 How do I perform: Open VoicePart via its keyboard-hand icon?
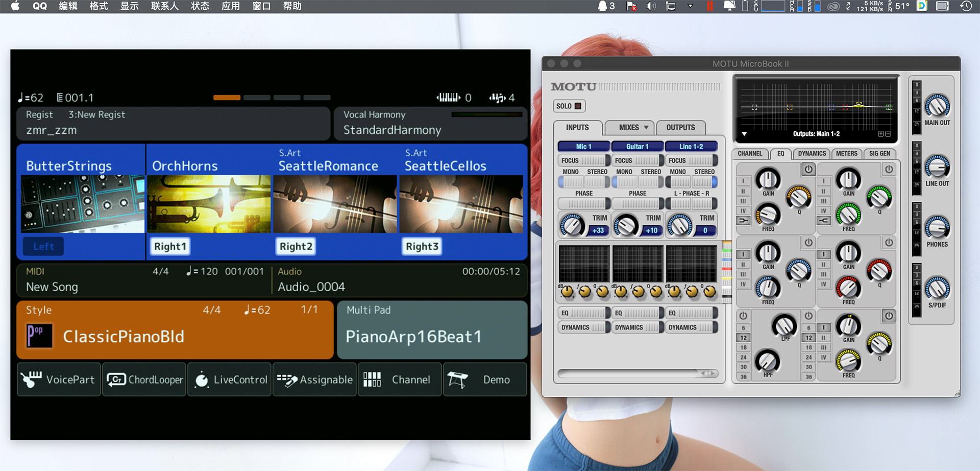[31, 380]
